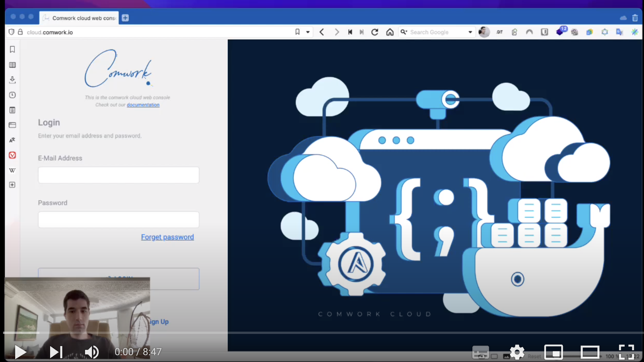
Task: Skip to next video
Action: (56, 352)
